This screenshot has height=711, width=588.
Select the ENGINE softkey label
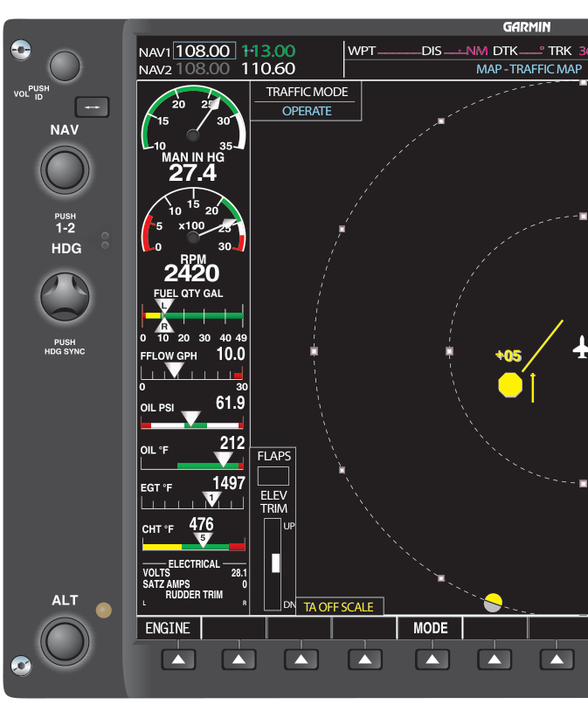(168, 628)
